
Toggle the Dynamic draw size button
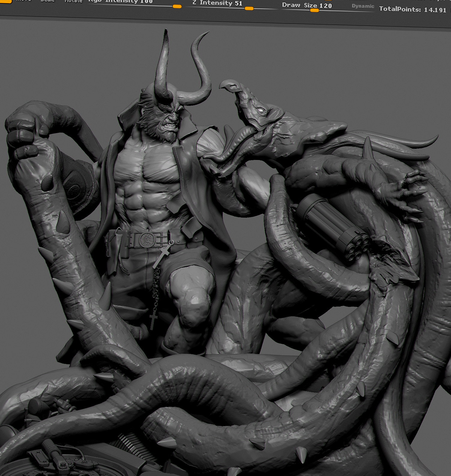point(363,6)
